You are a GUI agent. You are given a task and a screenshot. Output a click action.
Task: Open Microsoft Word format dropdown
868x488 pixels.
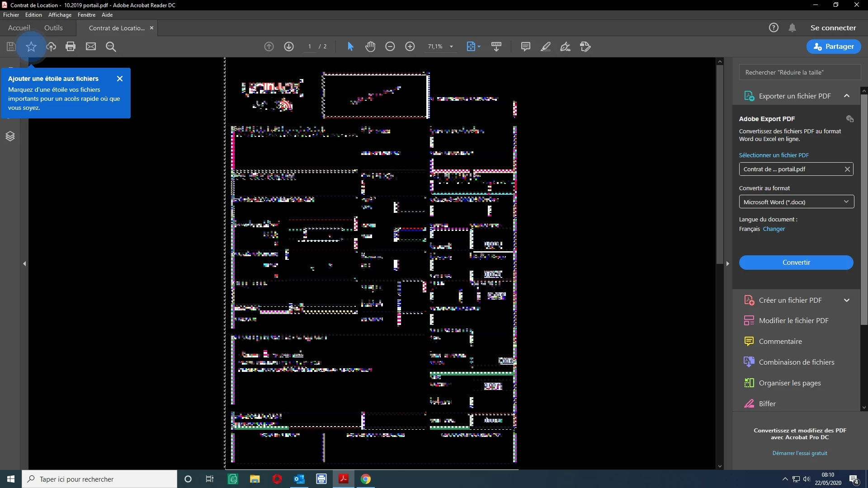tap(796, 202)
